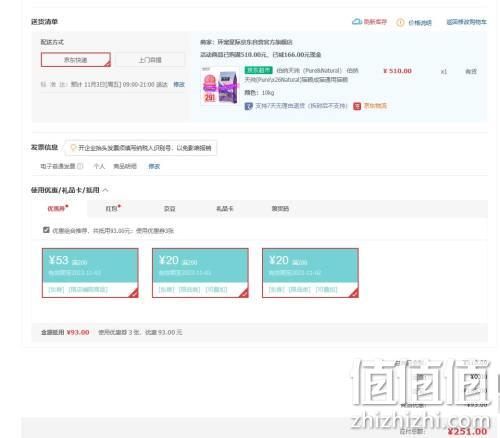Click the cloud refresh-stock icon
The image size is (500, 438).
point(357,22)
